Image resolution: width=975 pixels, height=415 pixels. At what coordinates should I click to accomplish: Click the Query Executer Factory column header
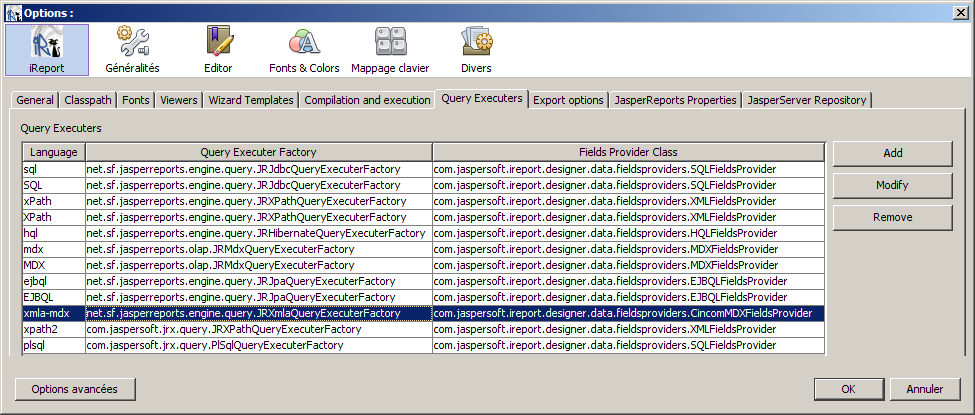(258, 152)
